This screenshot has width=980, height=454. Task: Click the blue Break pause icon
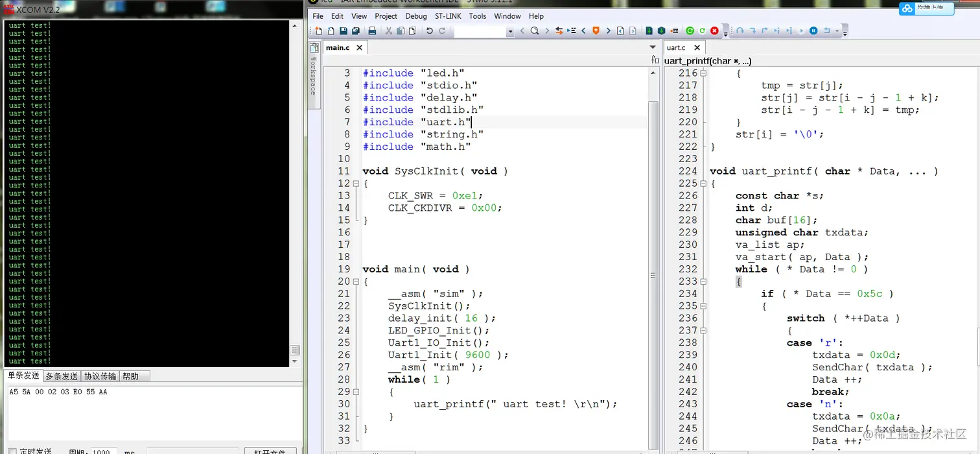(813, 30)
